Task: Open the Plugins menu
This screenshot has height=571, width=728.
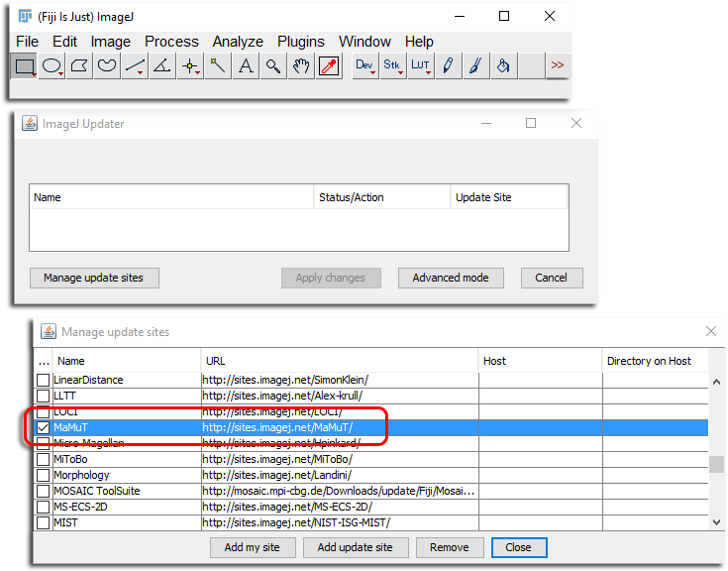Action: tap(301, 42)
